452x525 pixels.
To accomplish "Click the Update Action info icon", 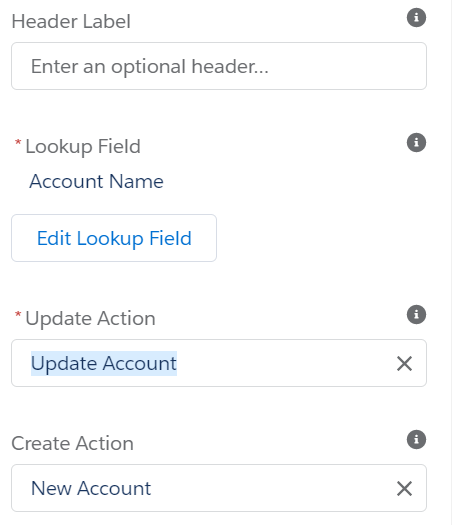I will point(416,314).
